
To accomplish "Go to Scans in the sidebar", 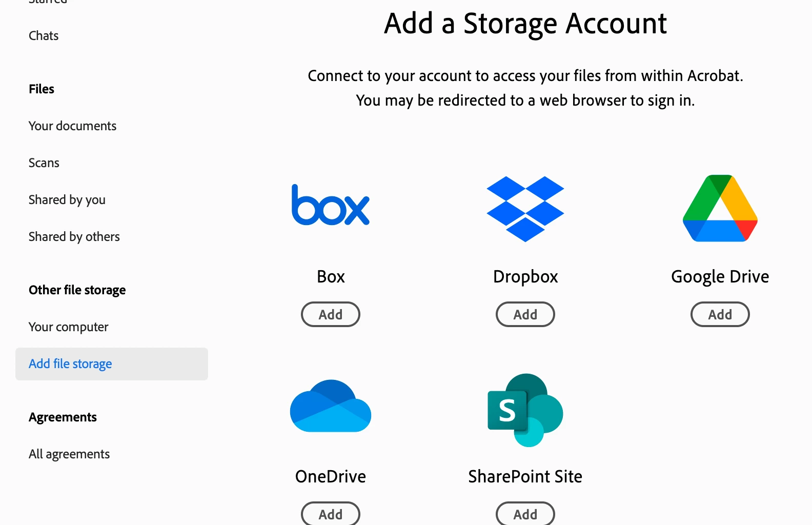I will (44, 163).
